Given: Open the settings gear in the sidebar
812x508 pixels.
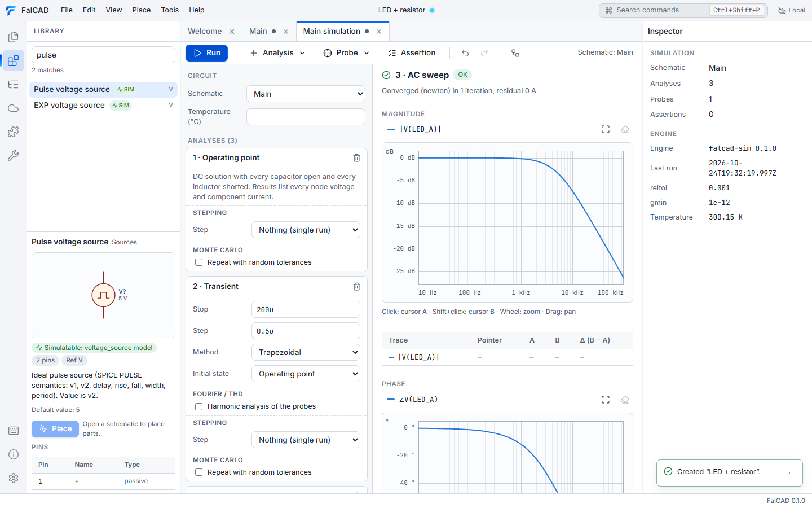Looking at the screenshot, I should (x=14, y=478).
